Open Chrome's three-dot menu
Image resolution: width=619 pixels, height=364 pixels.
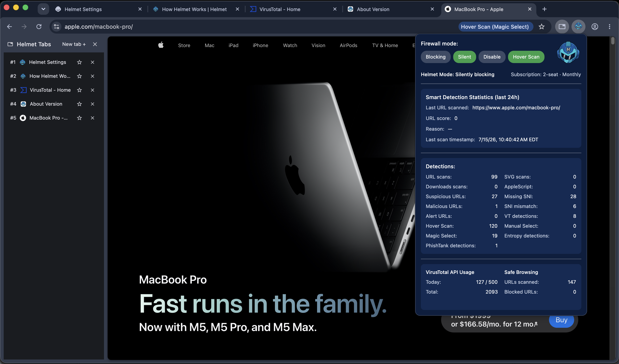tap(609, 27)
